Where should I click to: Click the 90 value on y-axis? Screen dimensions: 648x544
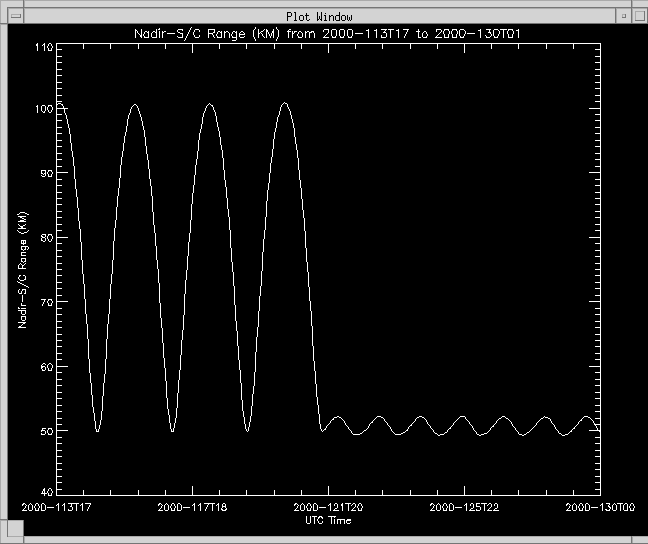tap(44, 173)
